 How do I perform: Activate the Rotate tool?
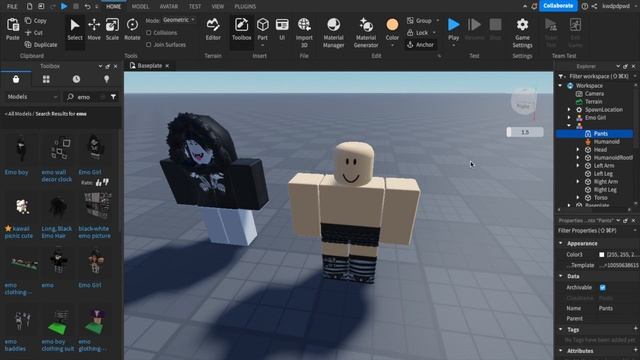tap(132, 29)
